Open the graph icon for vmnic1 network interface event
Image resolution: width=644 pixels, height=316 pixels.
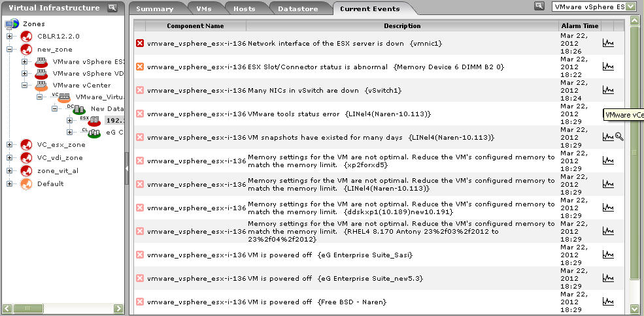(608, 43)
